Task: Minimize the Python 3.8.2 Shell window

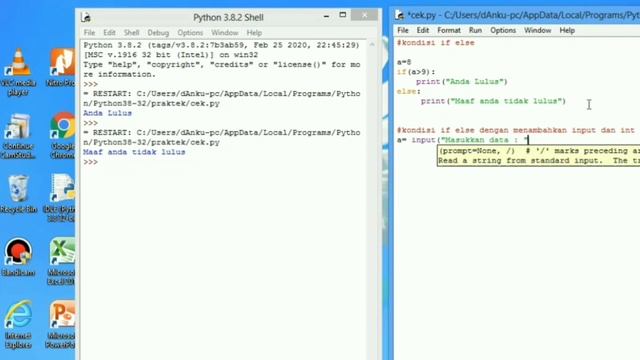Action: click(326, 16)
